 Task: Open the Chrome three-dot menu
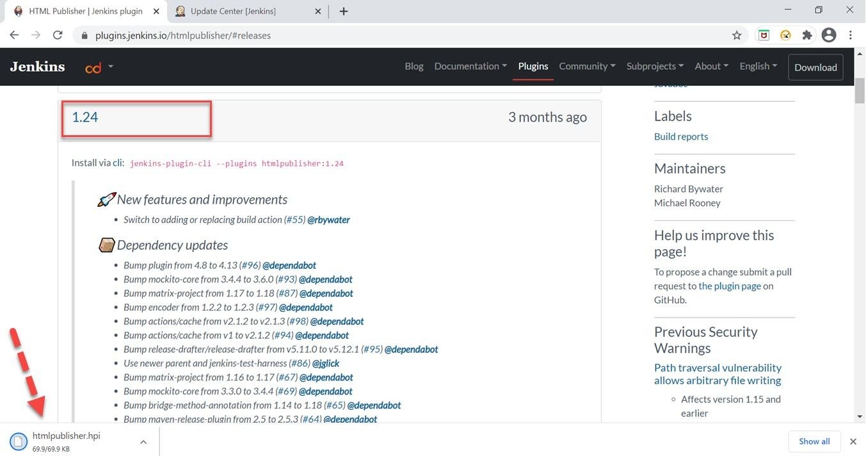[851, 35]
